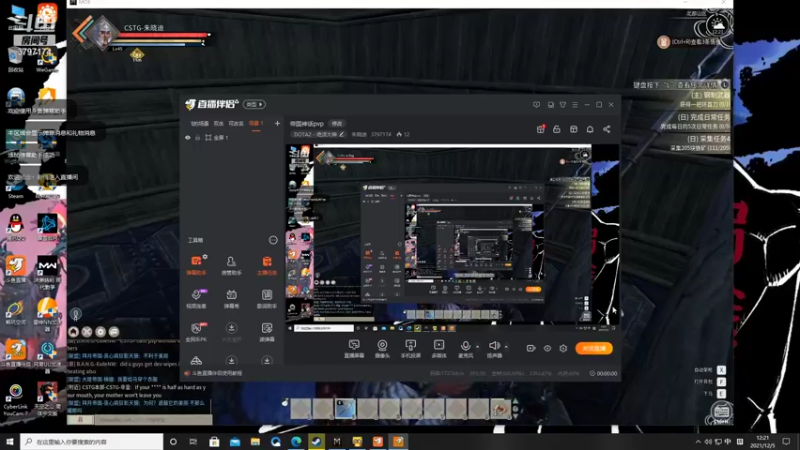Open the 类型 pill dropdown beside the logo
The height and width of the screenshot is (450, 800).
pyautogui.click(x=254, y=105)
